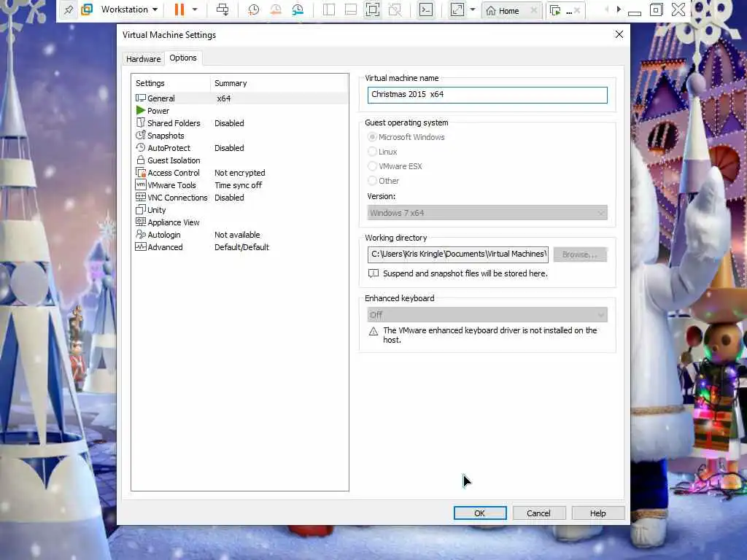Screen dimensions: 747x560
Task: Click the Advanced graph icon
Action: (x=141, y=246)
